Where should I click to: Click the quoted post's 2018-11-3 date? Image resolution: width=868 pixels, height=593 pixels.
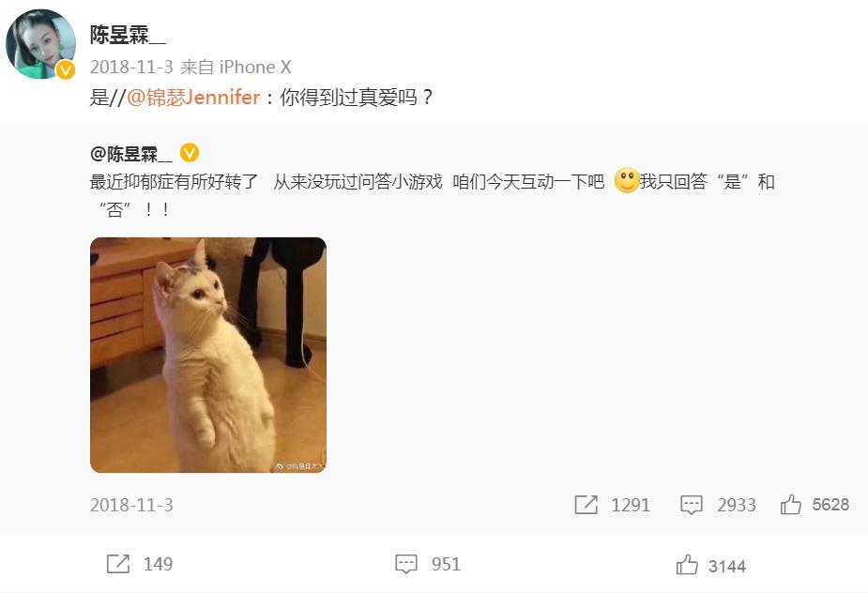point(131,505)
